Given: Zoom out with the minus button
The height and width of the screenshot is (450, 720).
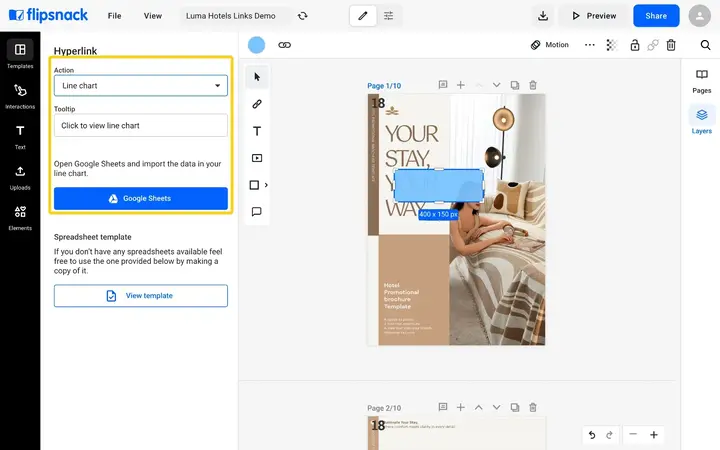Looking at the screenshot, I should 633,434.
